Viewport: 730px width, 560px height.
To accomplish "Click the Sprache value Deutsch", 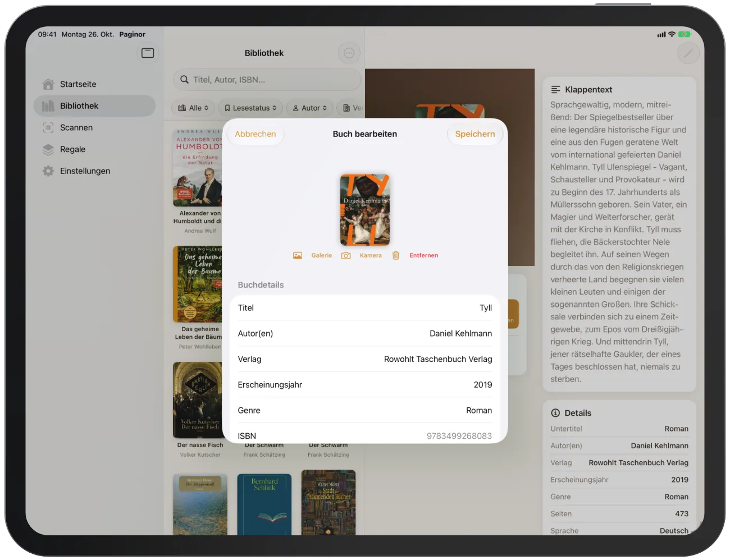I will click(674, 531).
